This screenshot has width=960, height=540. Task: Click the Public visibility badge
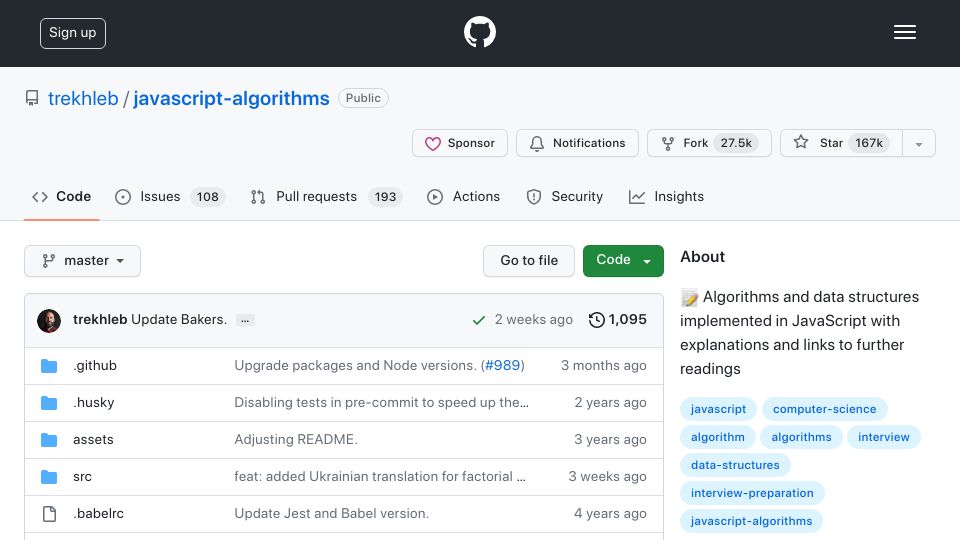(x=363, y=98)
